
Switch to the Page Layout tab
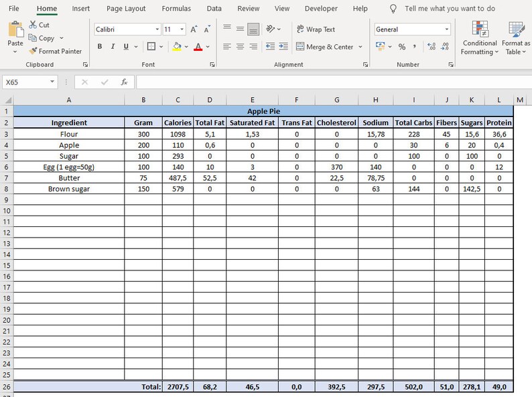[x=126, y=9]
